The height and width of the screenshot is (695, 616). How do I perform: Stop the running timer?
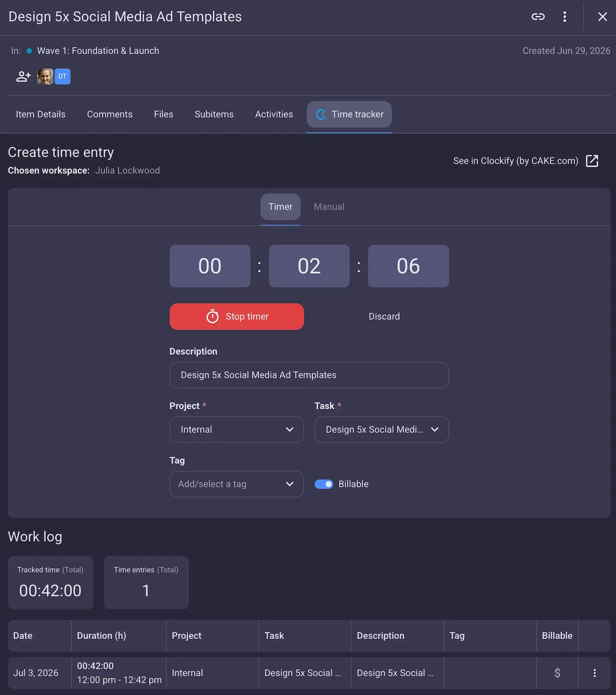click(237, 317)
